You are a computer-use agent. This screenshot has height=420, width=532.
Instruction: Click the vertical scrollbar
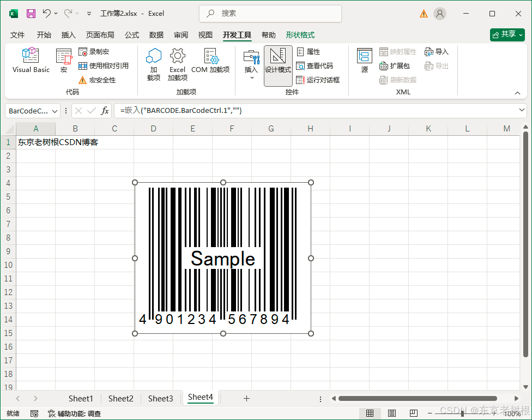click(525, 244)
